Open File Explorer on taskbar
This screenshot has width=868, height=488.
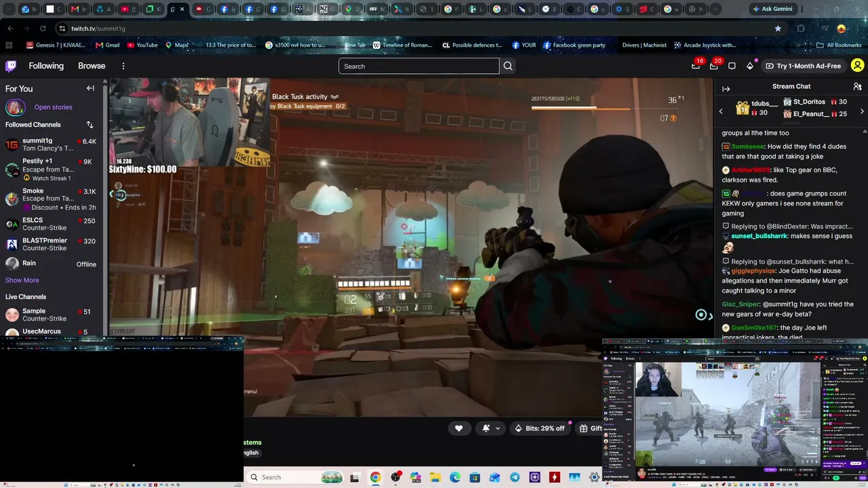point(435,477)
